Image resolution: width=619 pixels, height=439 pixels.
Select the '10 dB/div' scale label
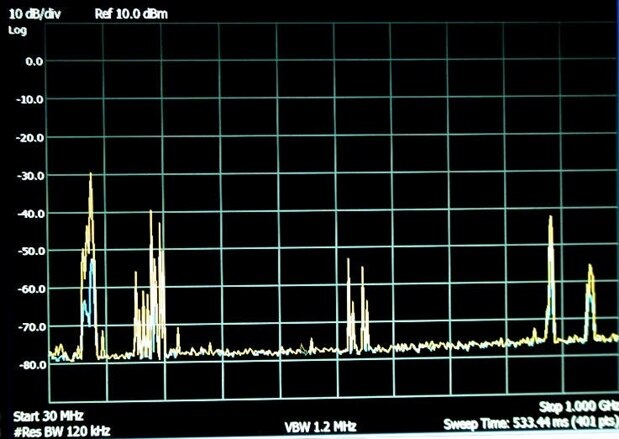pos(35,14)
